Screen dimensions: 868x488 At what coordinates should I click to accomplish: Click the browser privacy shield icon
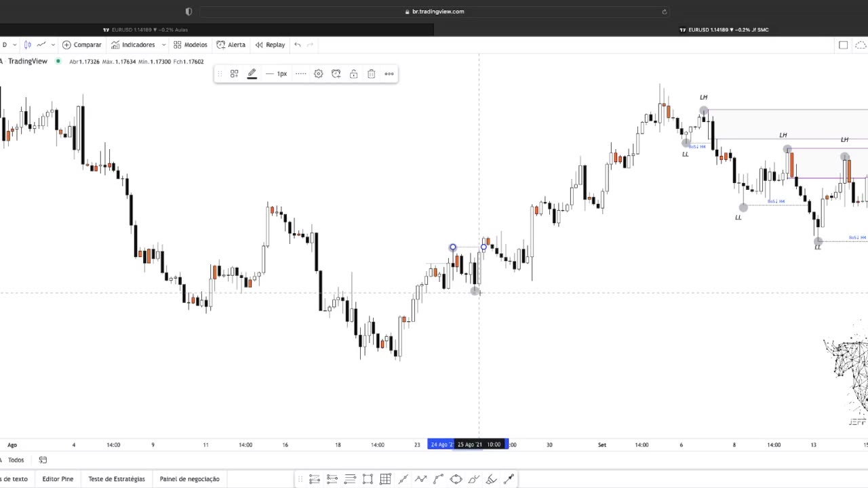click(x=189, y=12)
